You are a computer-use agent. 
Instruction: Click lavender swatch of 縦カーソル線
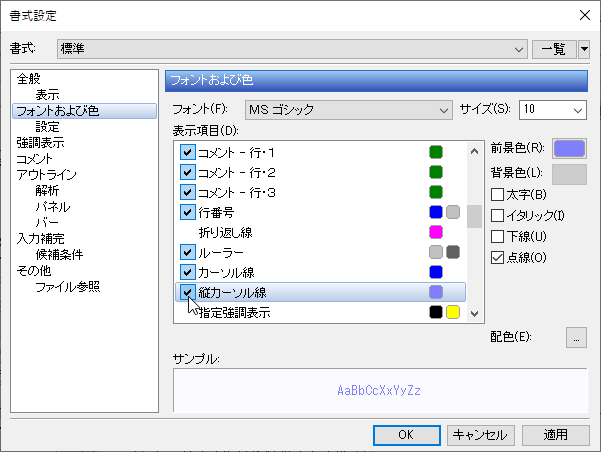(436, 292)
